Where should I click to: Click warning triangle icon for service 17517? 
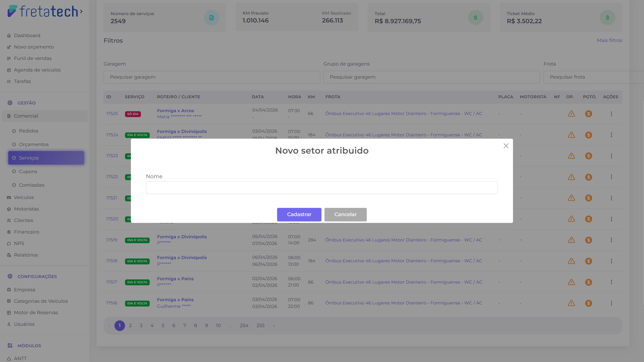tap(571, 282)
